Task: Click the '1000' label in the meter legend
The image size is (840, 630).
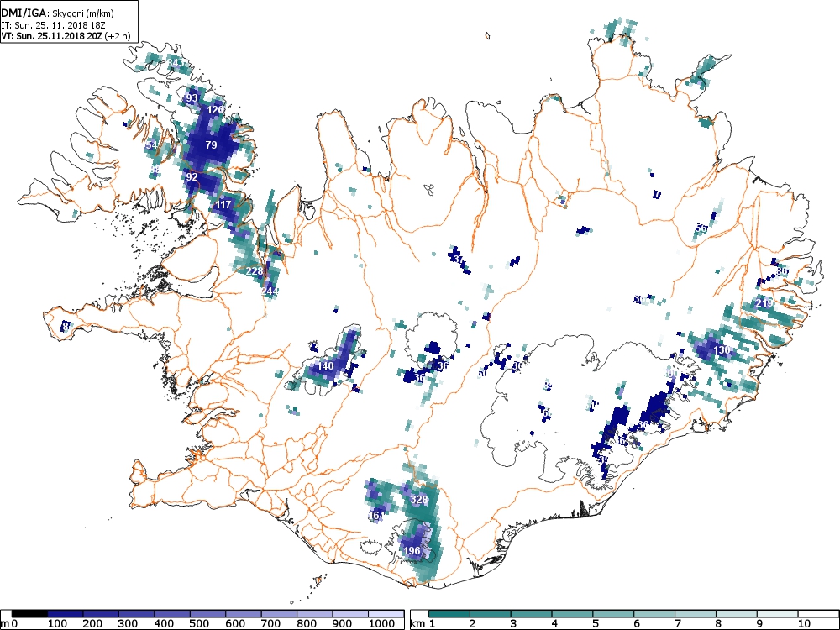Action: [x=381, y=624]
